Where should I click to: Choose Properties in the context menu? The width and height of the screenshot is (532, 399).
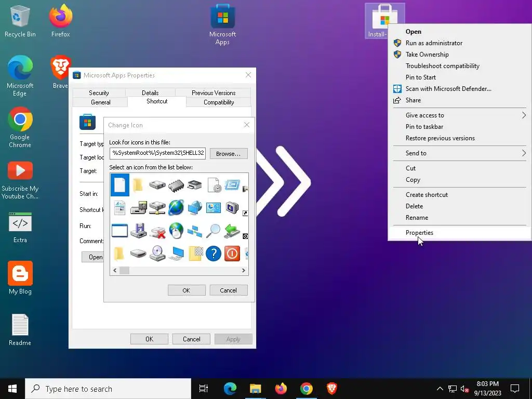tap(459, 233)
